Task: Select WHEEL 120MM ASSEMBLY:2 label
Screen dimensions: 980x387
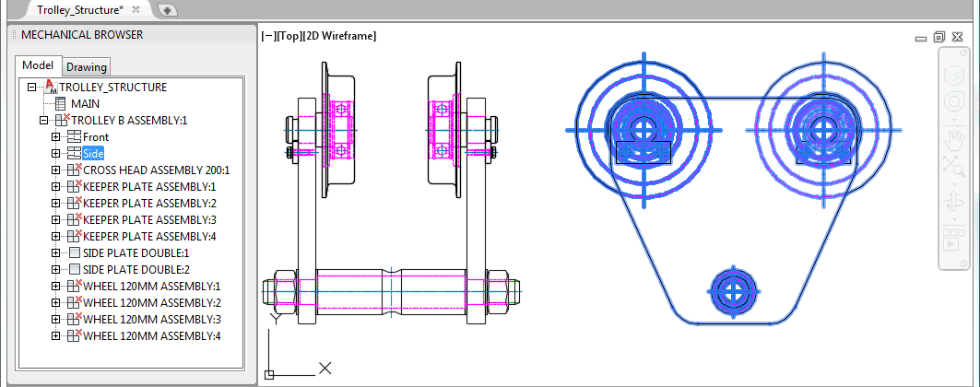Action: pos(152,303)
